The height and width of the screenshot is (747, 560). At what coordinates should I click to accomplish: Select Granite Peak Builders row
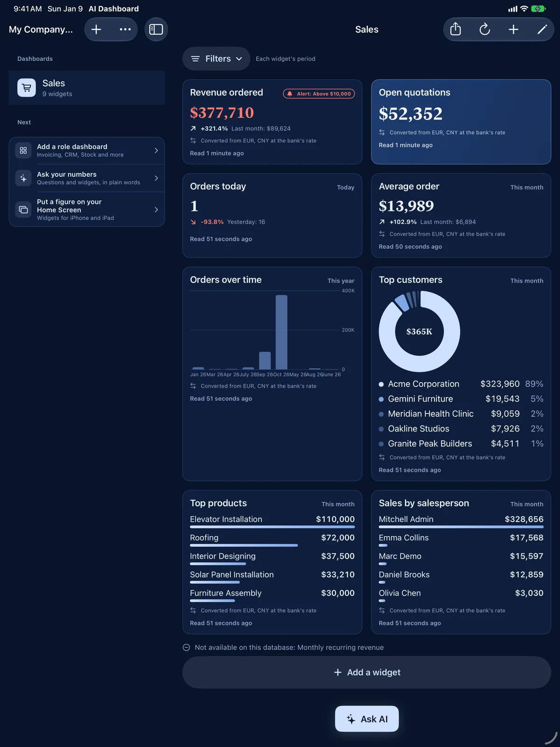coord(461,444)
